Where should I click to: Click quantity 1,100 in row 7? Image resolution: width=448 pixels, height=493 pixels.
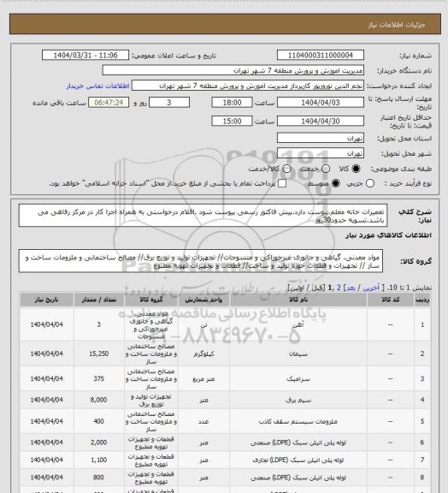pos(99,460)
